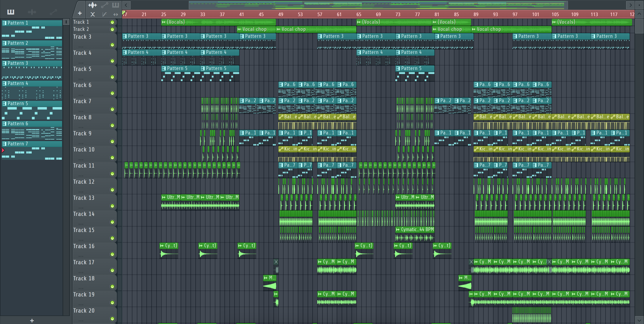Image resolution: width=644 pixels, height=324 pixels.
Task: Show audio clips in the picker panel
Action: pyautogui.click(x=32, y=12)
